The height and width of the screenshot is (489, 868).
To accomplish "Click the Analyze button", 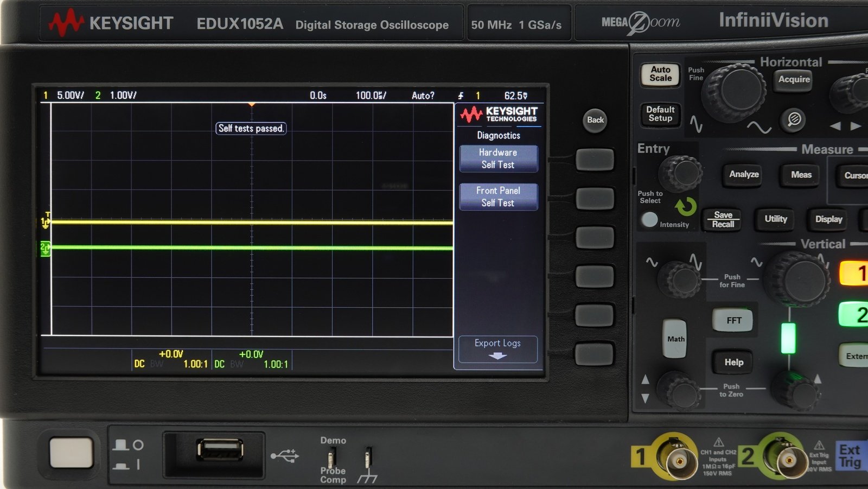I will click(744, 175).
